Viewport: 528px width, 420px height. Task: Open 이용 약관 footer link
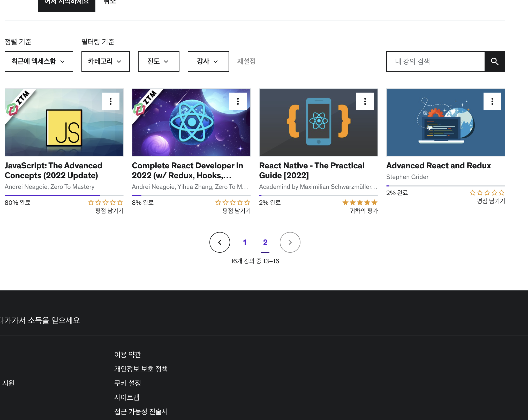128,355
